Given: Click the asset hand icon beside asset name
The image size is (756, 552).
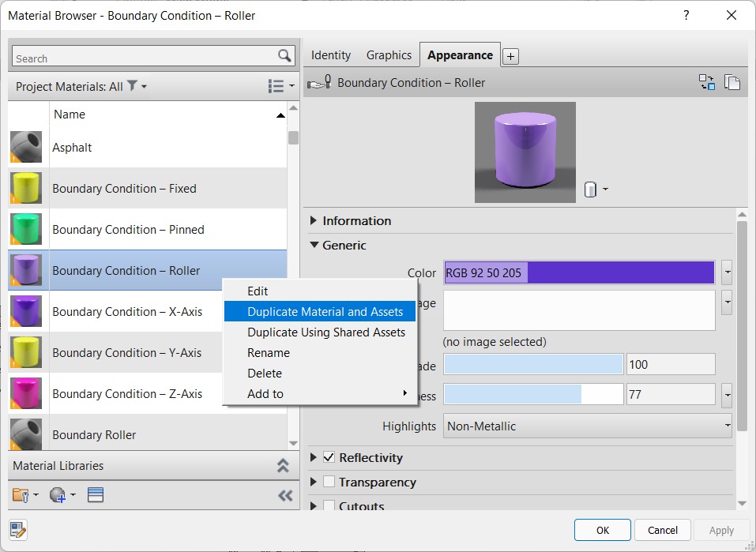Looking at the screenshot, I should [x=319, y=82].
